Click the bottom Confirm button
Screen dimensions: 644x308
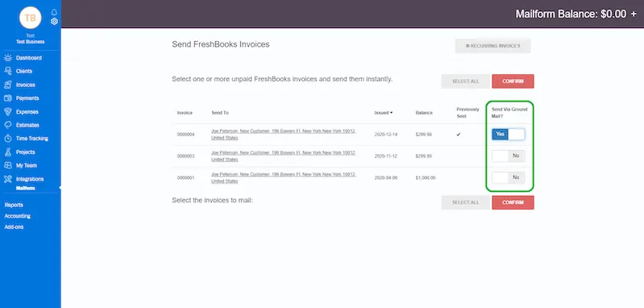[513, 202]
